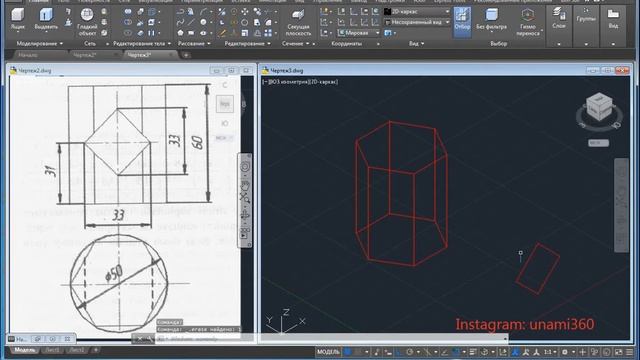The height and width of the screenshot is (360, 640).
Task: Open the Без фильтра selection filter dropdown
Action: pyautogui.click(x=491, y=20)
